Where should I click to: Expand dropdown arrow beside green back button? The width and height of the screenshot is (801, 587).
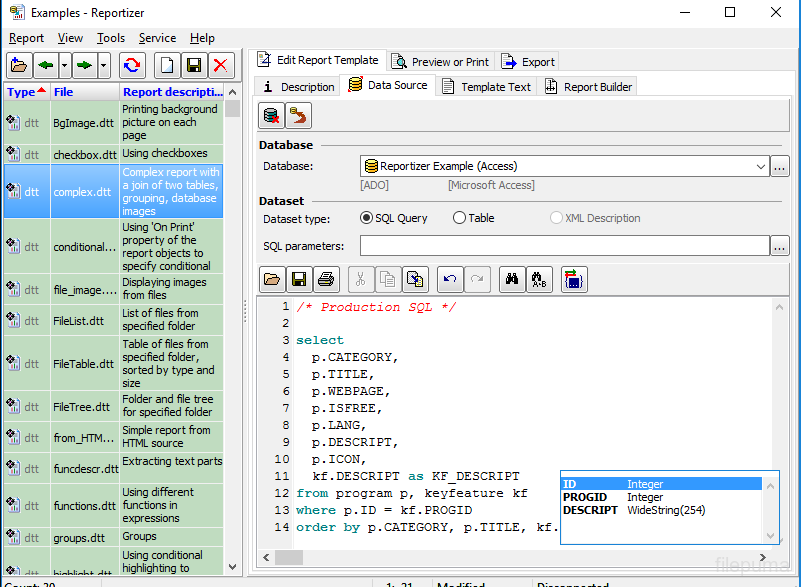point(65,66)
